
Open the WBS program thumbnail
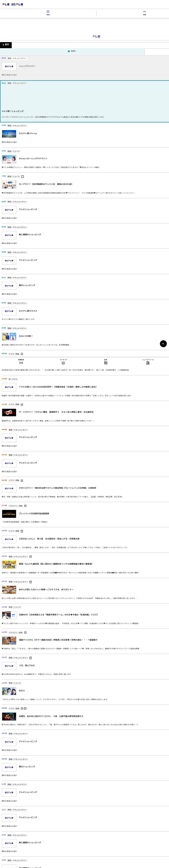(9, 691)
